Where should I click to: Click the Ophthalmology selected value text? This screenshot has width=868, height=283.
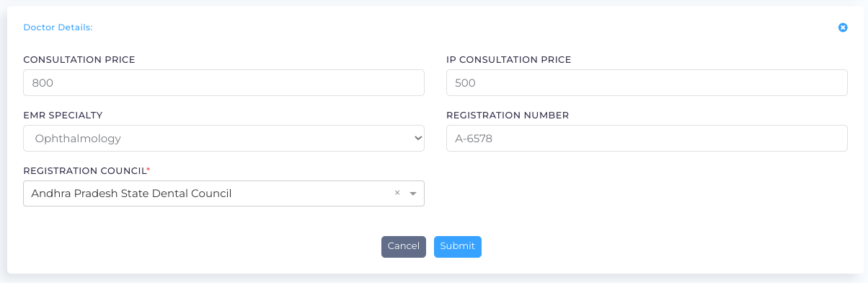click(x=78, y=138)
